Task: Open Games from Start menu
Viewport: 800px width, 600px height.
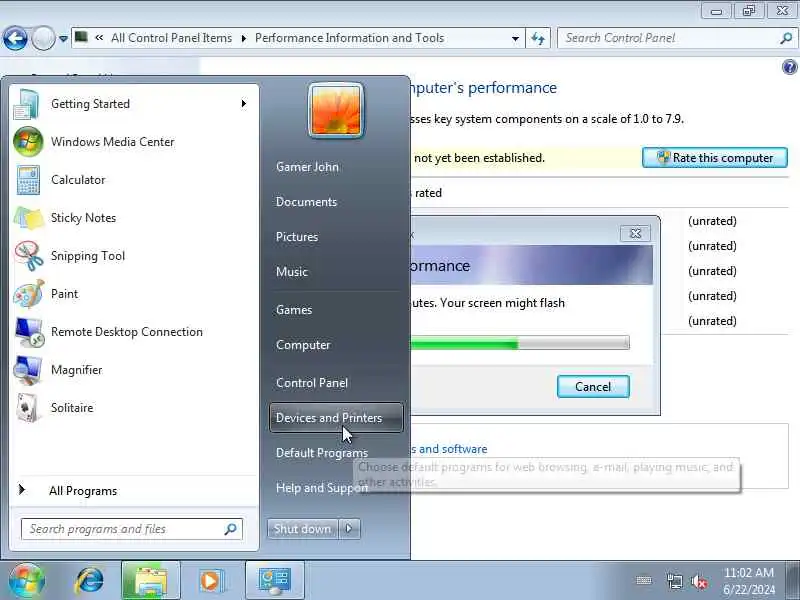Action: 294,310
